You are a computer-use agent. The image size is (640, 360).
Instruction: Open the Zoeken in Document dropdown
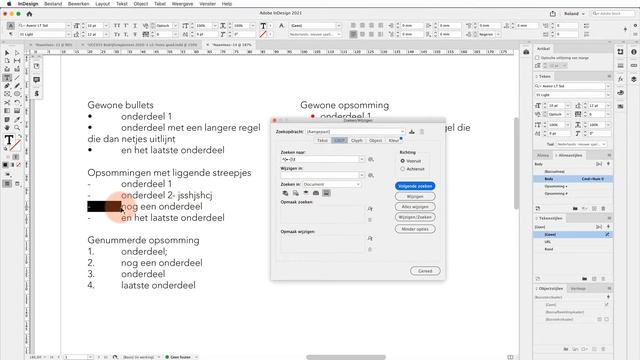(x=332, y=184)
